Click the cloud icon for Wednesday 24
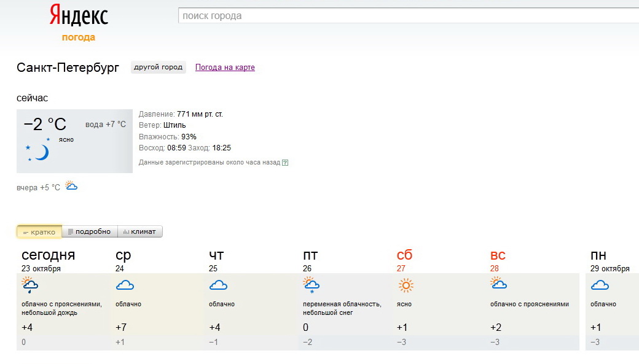Screen dimensions: 639x364 click(125, 285)
